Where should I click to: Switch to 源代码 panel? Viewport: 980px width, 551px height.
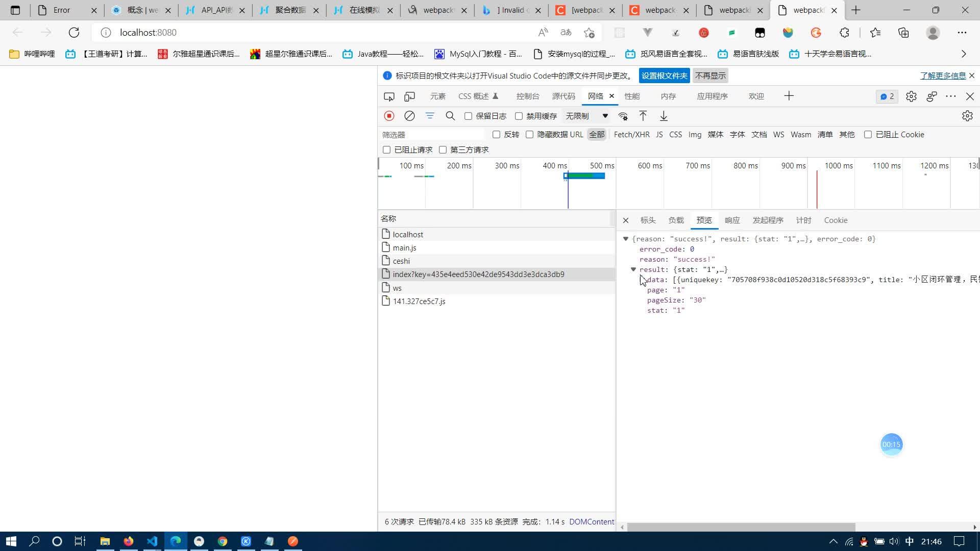click(563, 96)
